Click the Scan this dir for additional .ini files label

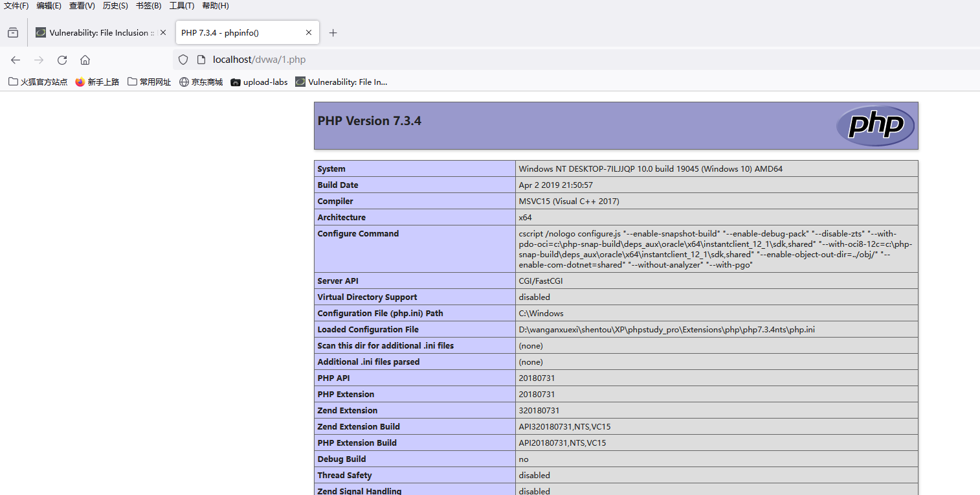tap(386, 346)
